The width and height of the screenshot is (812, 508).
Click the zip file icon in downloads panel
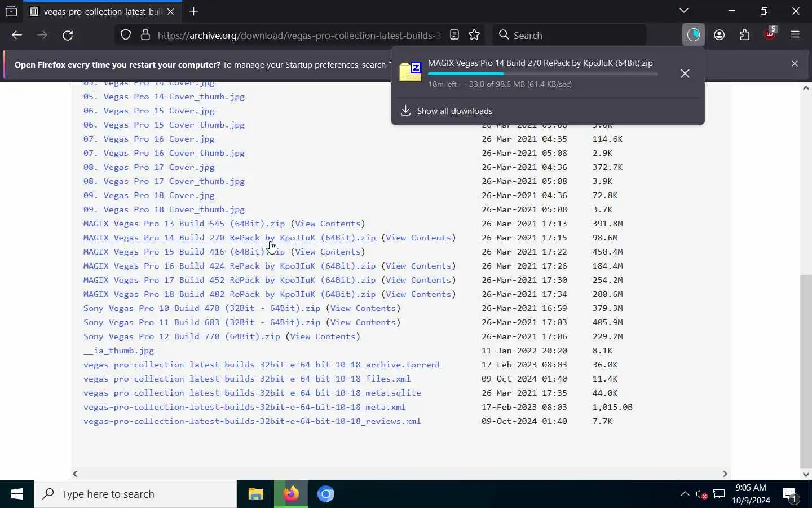[x=411, y=72]
